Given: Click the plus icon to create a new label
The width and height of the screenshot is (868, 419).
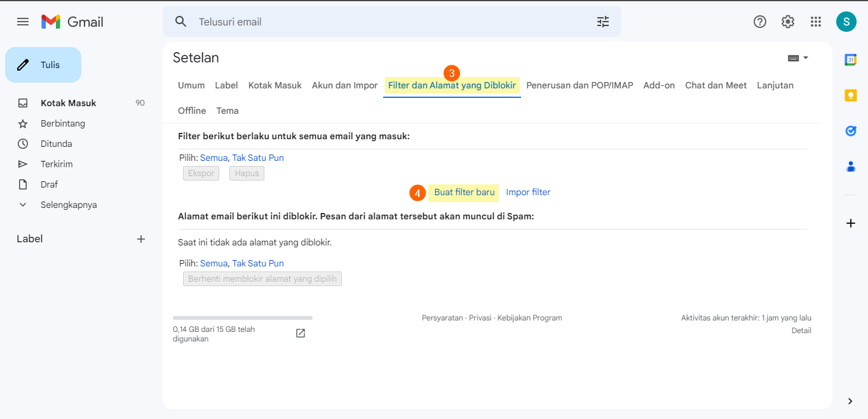Looking at the screenshot, I should click(141, 239).
